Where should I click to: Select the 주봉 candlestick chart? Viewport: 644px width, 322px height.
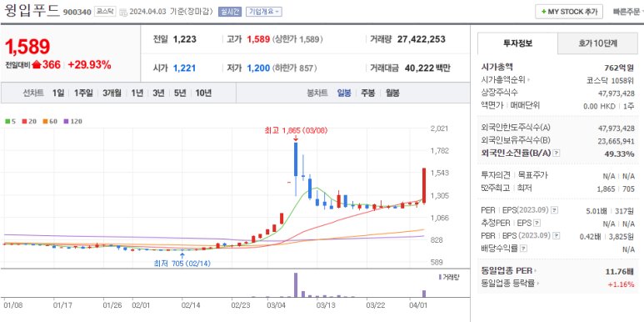367,93
